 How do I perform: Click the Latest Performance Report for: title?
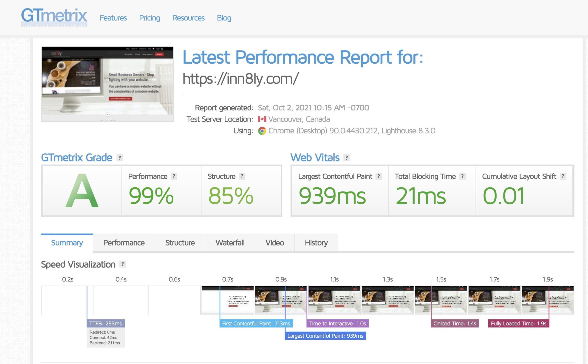click(303, 57)
